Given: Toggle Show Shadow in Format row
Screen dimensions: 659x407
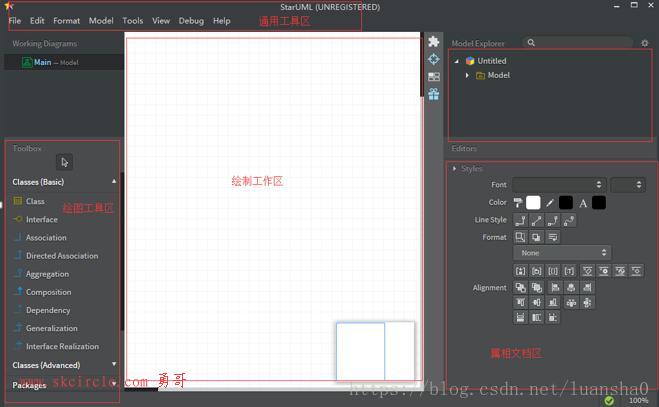Looking at the screenshot, I should [536, 237].
